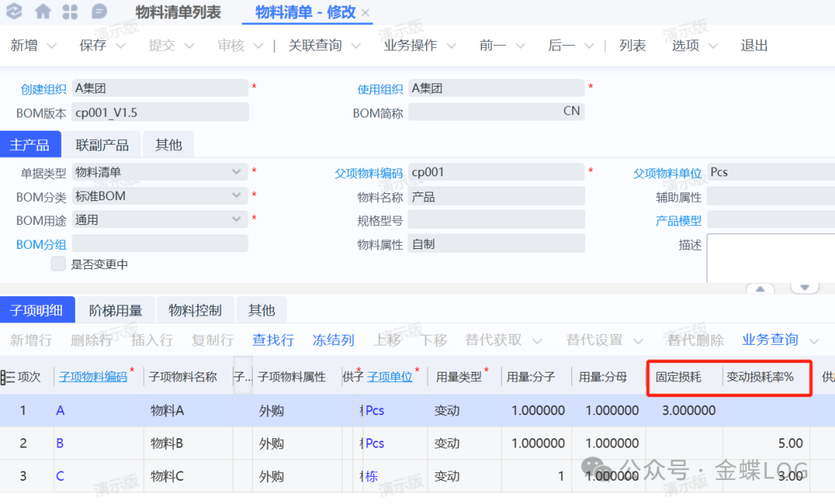Click the collapse up arrow below 描述
This screenshot has height=504, width=835.
coord(760,288)
